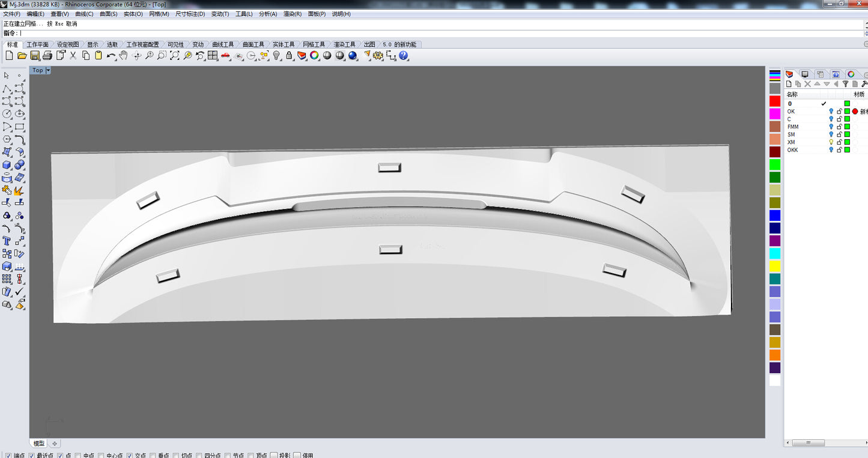Select the Polyline tool in left sidebar
Image resolution: width=868 pixels, height=458 pixels.
[7, 88]
